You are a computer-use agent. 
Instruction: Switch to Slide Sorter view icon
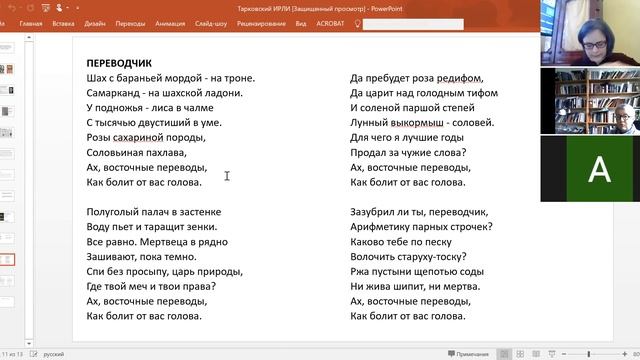click(x=520, y=354)
